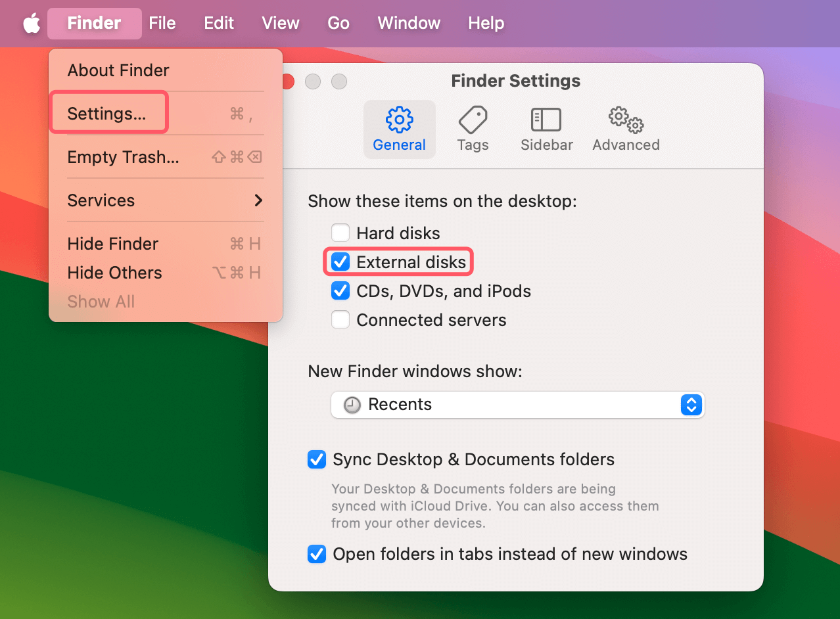Open the New Finder windows show dropdown
The width and height of the screenshot is (840, 619).
tap(517, 405)
